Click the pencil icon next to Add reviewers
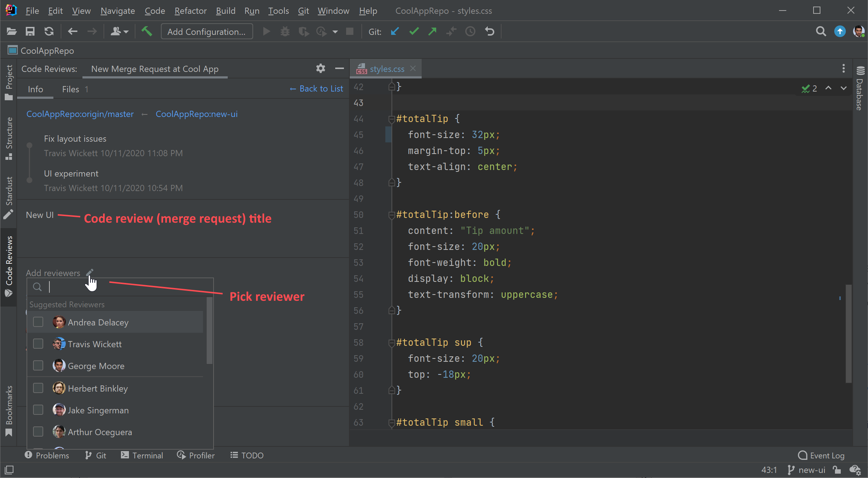Image resolution: width=868 pixels, height=478 pixels. pyautogui.click(x=90, y=272)
